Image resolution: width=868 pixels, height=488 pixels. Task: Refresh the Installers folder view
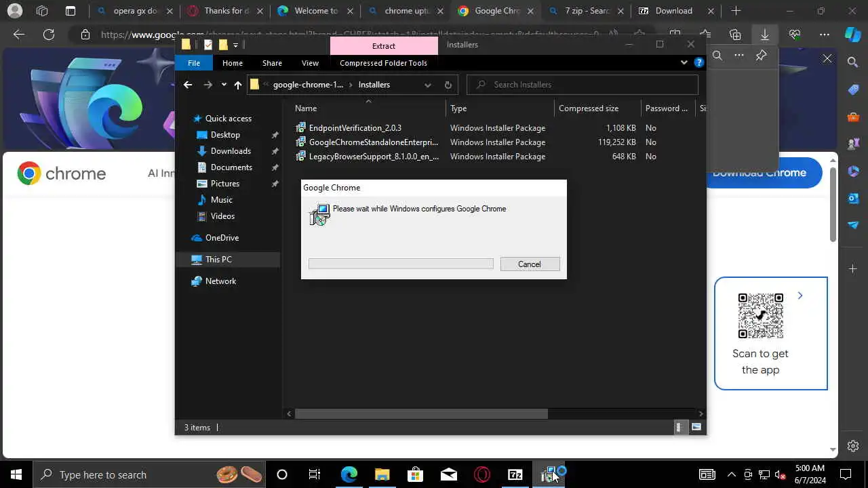coord(448,85)
